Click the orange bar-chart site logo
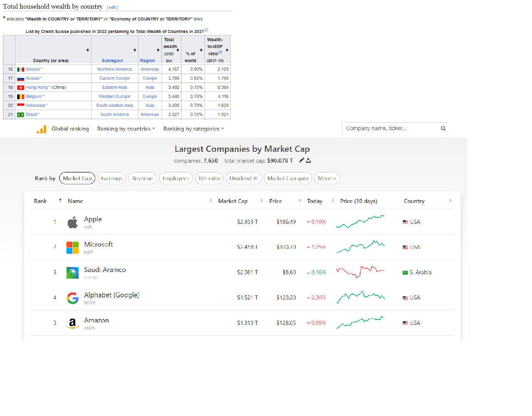Screen dimensions: 532x416 pos(42,129)
